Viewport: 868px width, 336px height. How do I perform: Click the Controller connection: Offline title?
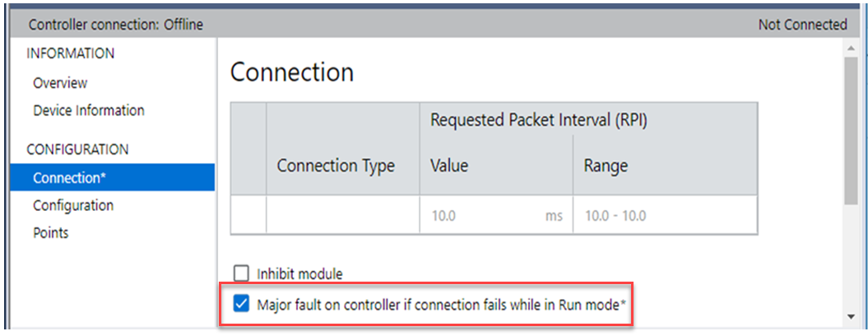[116, 25]
